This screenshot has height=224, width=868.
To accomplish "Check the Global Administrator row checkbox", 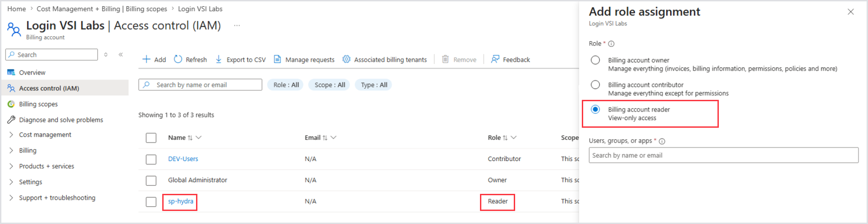I will pyautogui.click(x=151, y=180).
